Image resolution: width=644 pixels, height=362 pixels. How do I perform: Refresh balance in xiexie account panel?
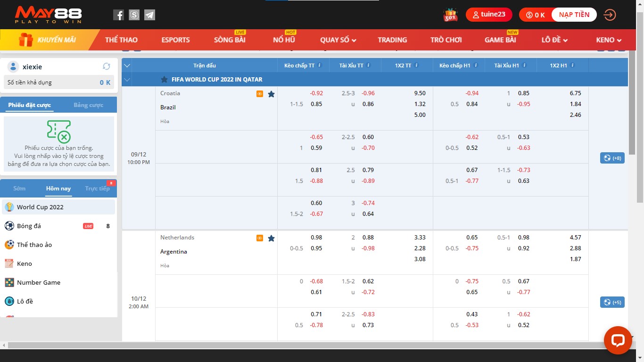click(107, 66)
